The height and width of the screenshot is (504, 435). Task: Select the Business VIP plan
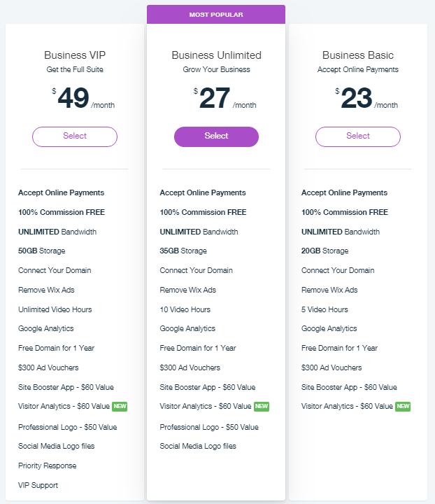tap(75, 136)
